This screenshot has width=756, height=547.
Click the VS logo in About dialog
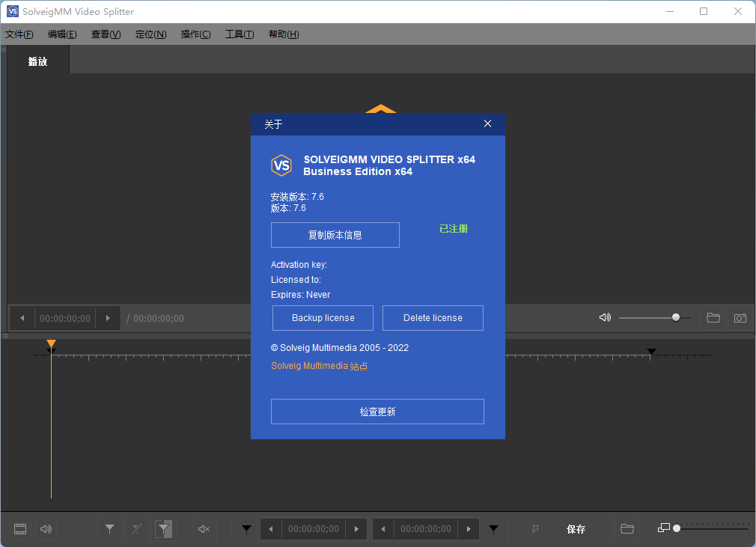281,165
